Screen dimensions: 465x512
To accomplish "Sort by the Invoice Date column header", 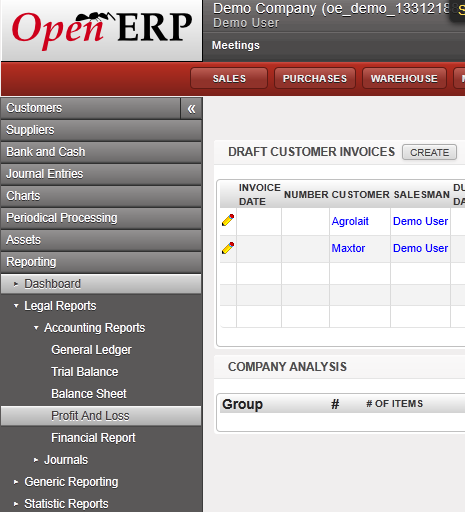I will tap(260, 194).
